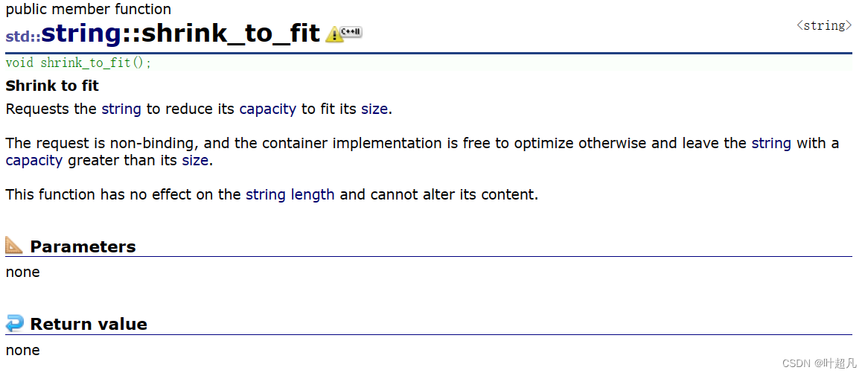This screenshot has height=376, width=868.
Task: Open the "string" link after "Requests the"
Action: coord(121,109)
